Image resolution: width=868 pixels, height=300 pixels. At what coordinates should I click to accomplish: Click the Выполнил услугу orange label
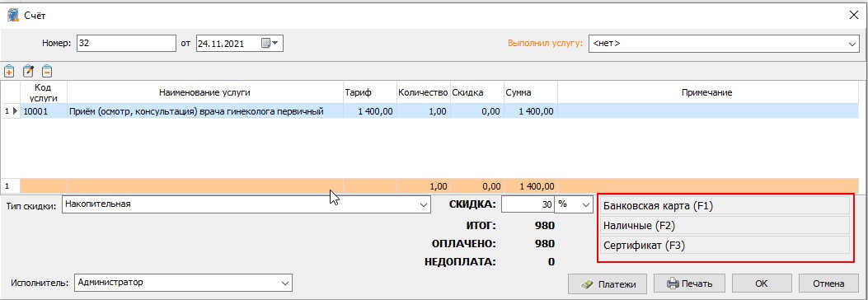pos(545,44)
